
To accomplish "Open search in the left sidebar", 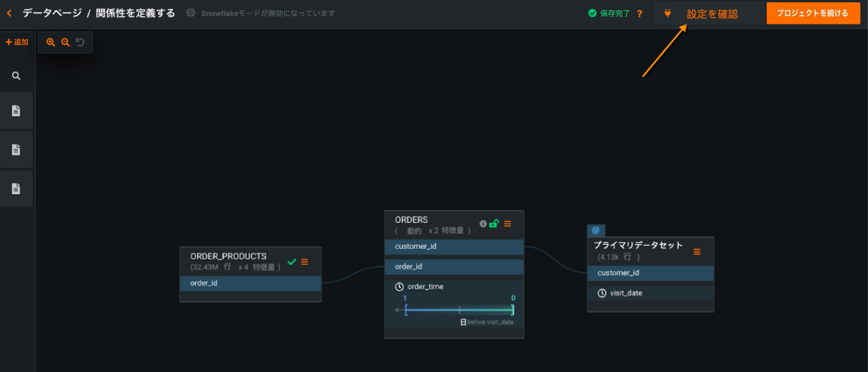I will coord(16,76).
